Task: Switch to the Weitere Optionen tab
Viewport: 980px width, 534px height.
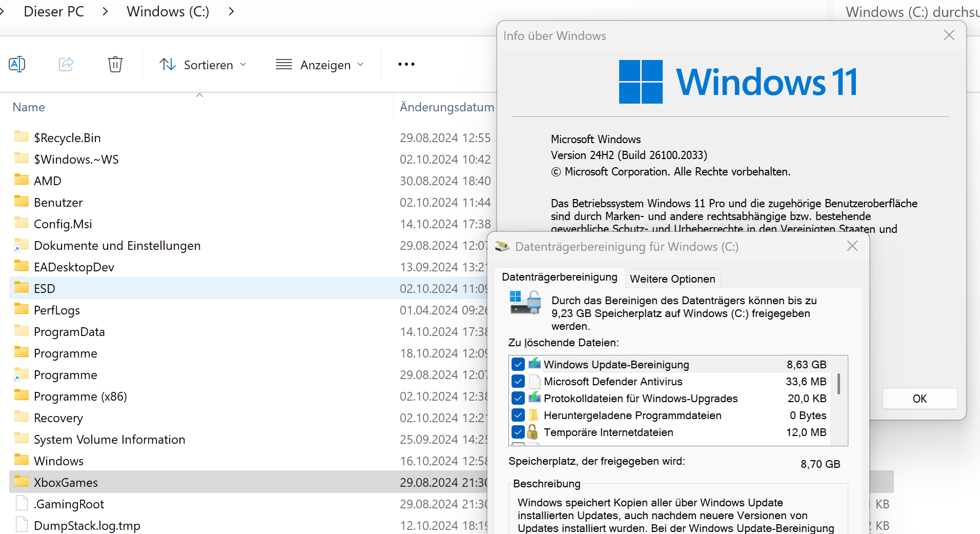Action: (x=672, y=279)
